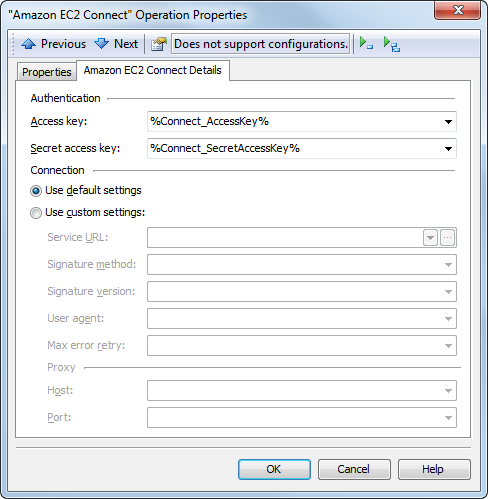Viewport: 488px width, 499px height.
Task: Open the configurations properties icon
Action: click(159, 44)
